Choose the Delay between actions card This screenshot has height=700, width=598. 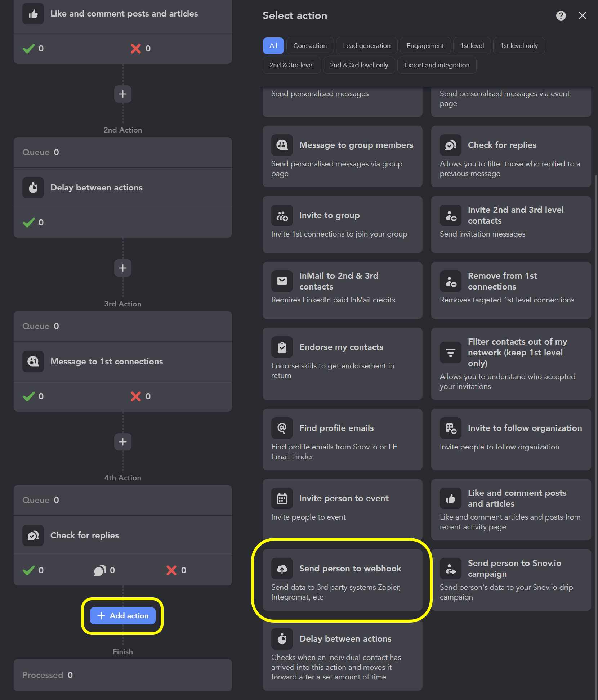point(342,655)
